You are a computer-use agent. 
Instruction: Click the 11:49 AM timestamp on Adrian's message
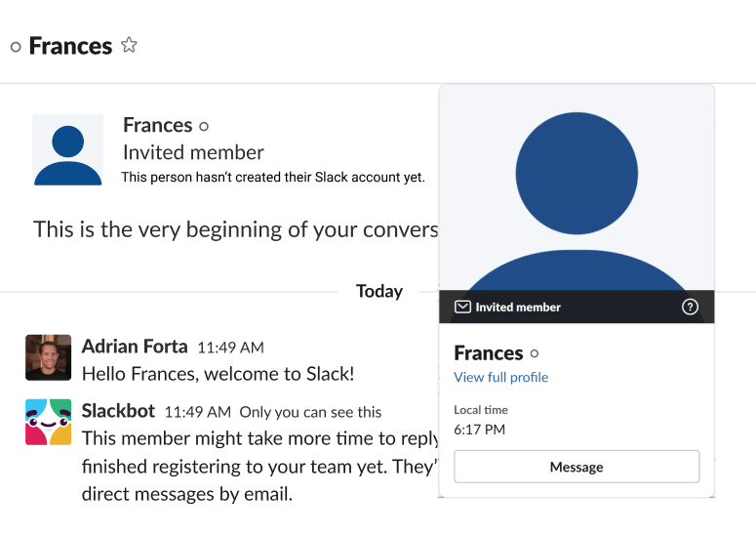click(230, 348)
